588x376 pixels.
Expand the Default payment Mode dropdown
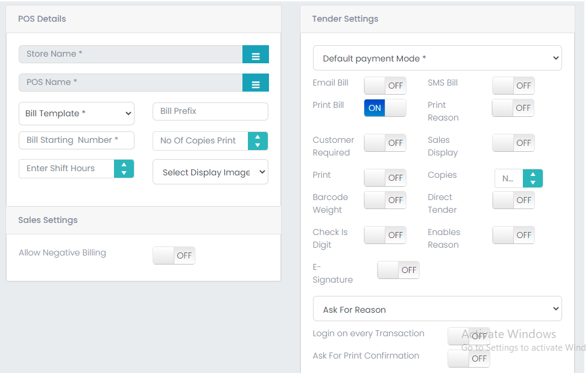437,58
